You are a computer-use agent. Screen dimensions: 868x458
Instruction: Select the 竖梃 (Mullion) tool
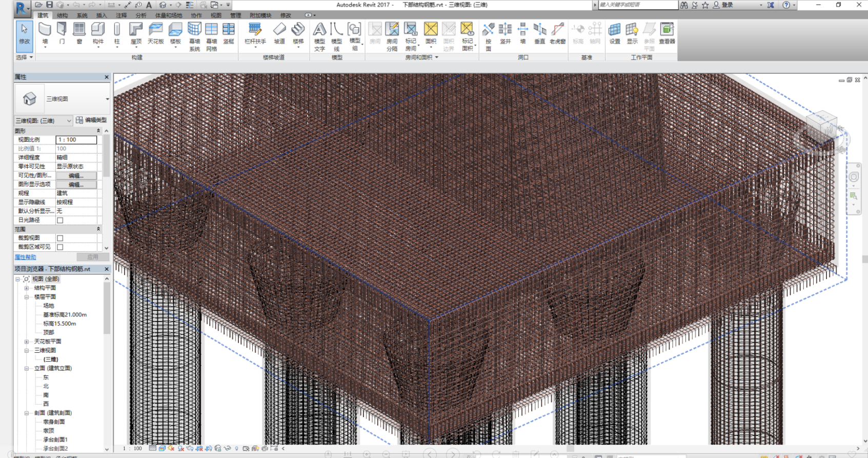229,34
